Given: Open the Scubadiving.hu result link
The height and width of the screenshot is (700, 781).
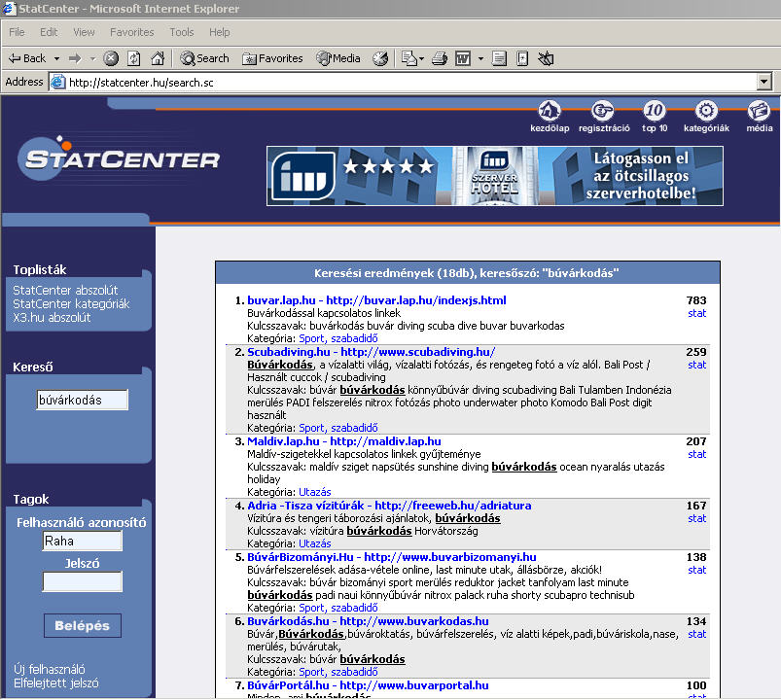Looking at the screenshot, I should [372, 352].
